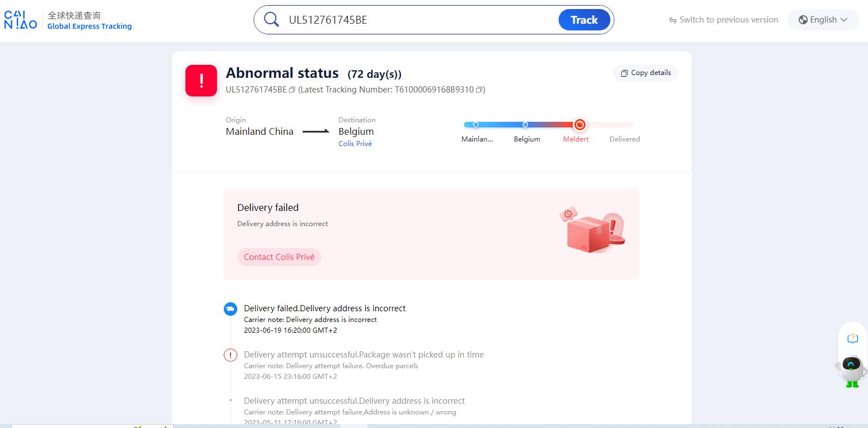The height and width of the screenshot is (428, 868).
Task: Contact Colis Privé button
Action: [279, 257]
